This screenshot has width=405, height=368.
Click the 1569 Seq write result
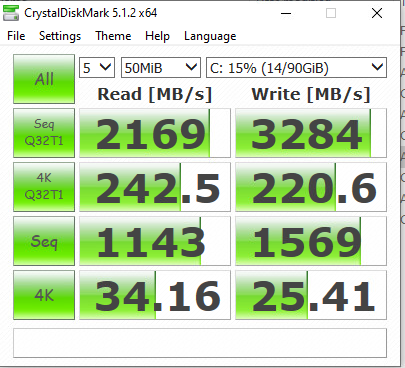click(x=311, y=241)
